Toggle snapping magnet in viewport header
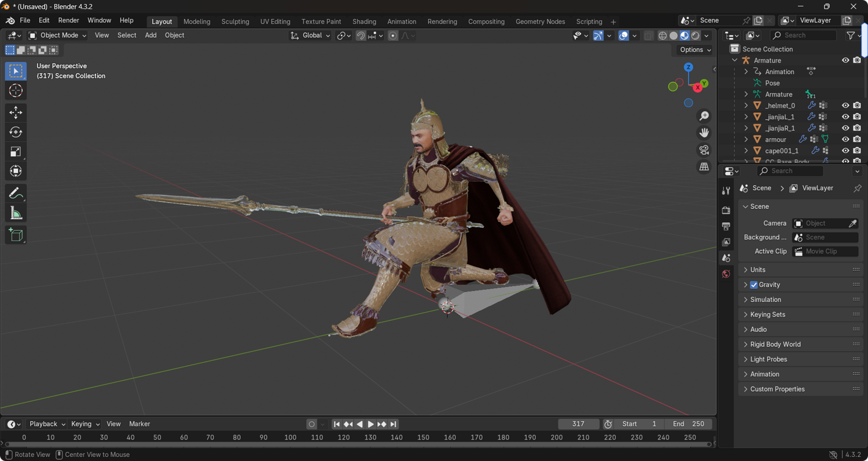 tap(361, 36)
